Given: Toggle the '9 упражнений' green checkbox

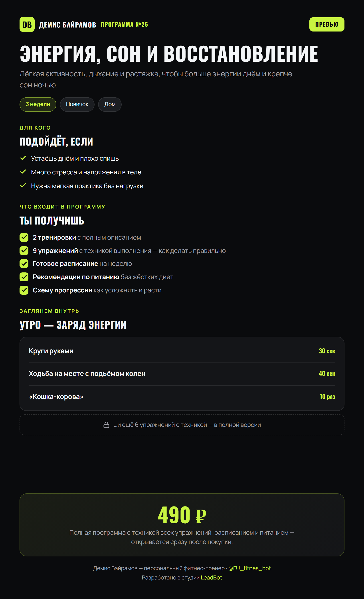Looking at the screenshot, I should click(x=24, y=251).
